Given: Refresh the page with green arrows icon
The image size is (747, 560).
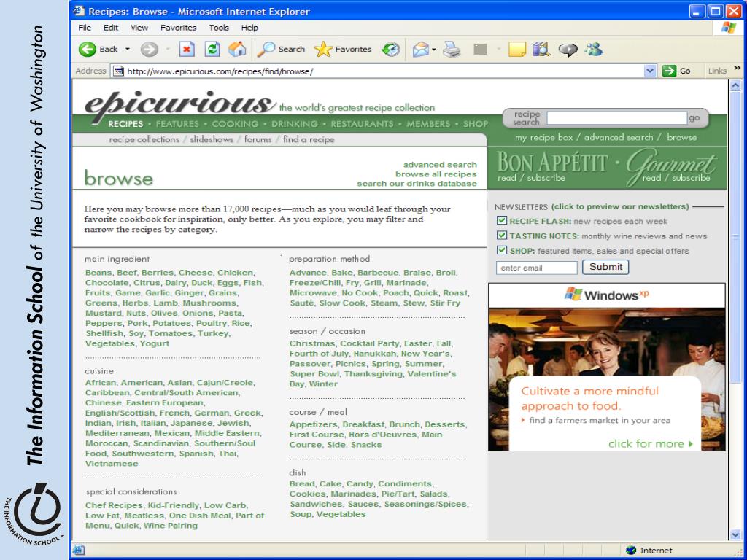Looking at the screenshot, I should [x=212, y=49].
